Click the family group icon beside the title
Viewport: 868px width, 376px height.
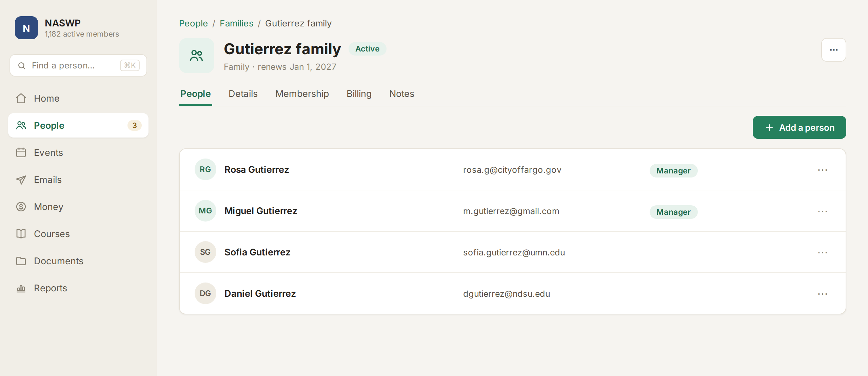pos(197,56)
